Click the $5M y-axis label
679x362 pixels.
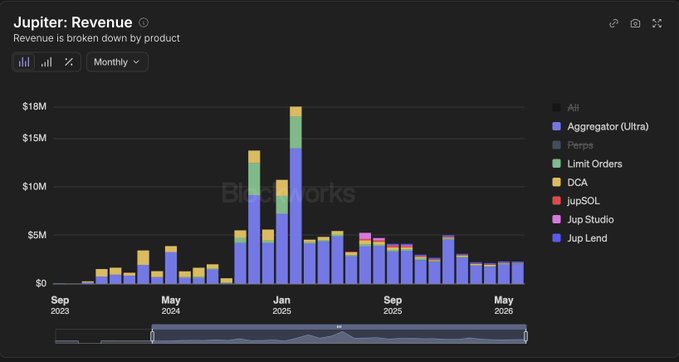click(36, 235)
